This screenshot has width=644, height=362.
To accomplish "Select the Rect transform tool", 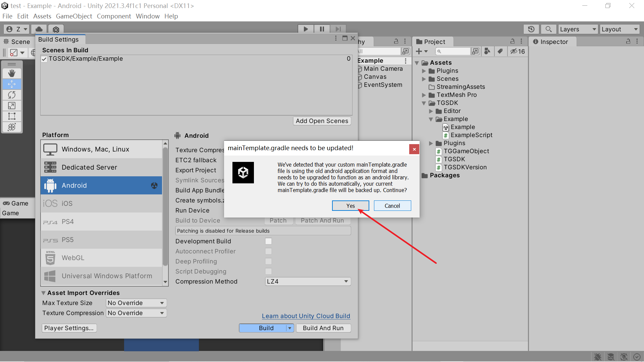I will (12, 116).
